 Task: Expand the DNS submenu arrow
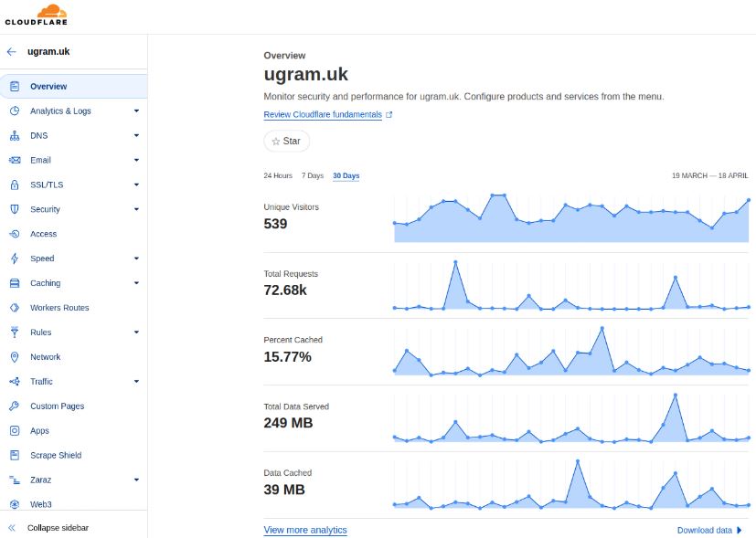click(x=136, y=135)
